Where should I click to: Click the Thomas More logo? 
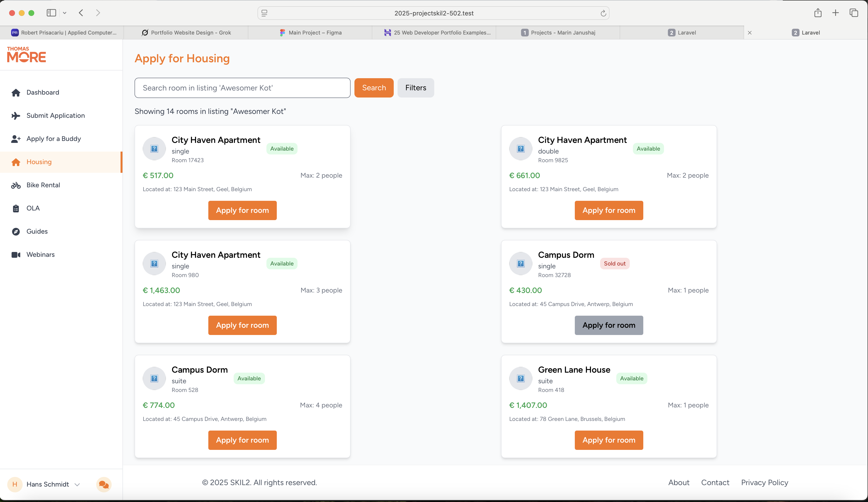coord(27,55)
